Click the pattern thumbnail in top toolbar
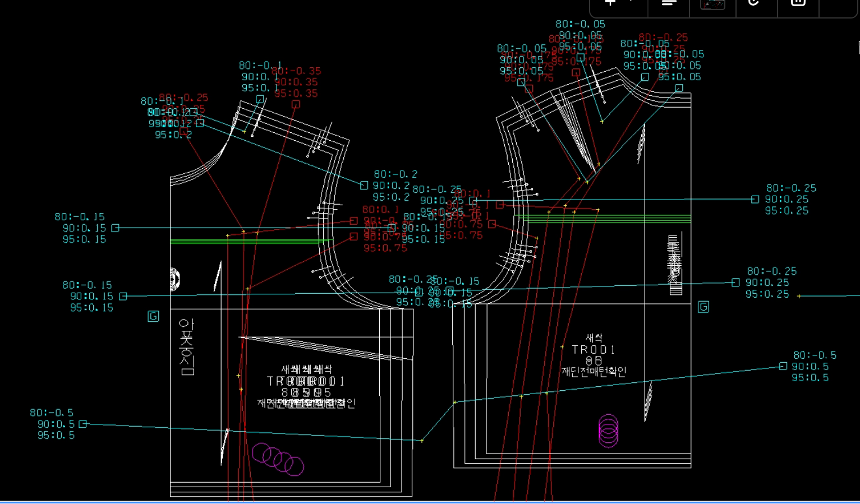This screenshot has height=504, width=860. (x=712, y=4)
